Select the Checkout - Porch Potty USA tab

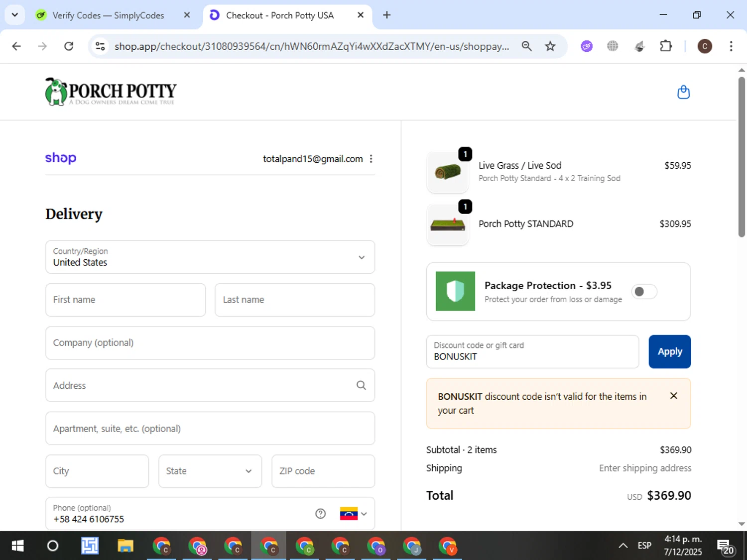(280, 15)
